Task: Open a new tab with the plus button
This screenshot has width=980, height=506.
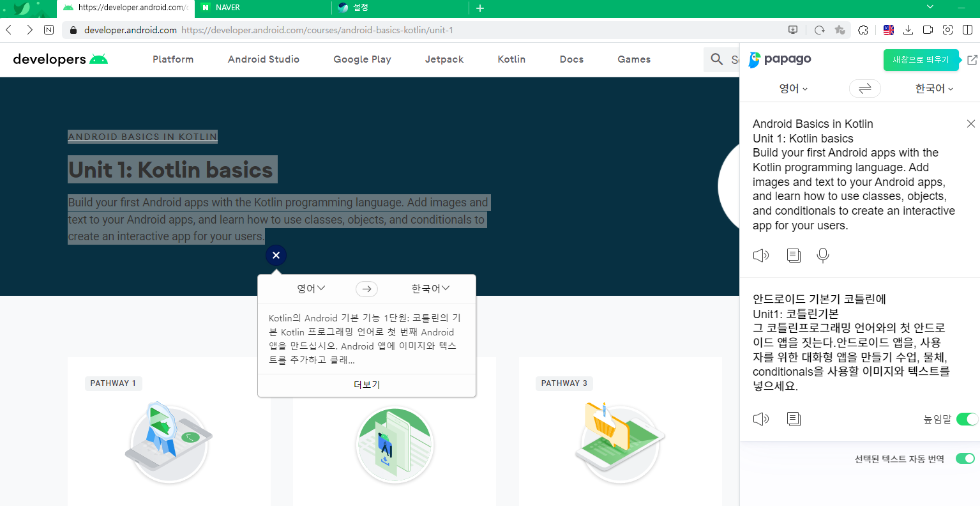Action: (x=480, y=8)
